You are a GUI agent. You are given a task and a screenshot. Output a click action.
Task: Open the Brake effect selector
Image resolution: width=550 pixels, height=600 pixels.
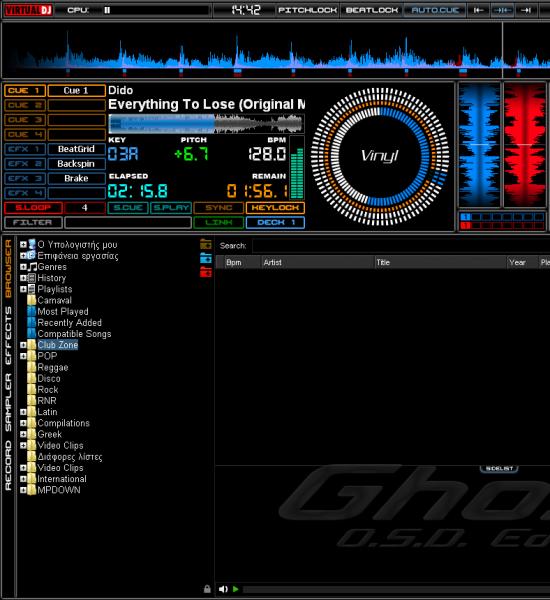click(x=76, y=178)
